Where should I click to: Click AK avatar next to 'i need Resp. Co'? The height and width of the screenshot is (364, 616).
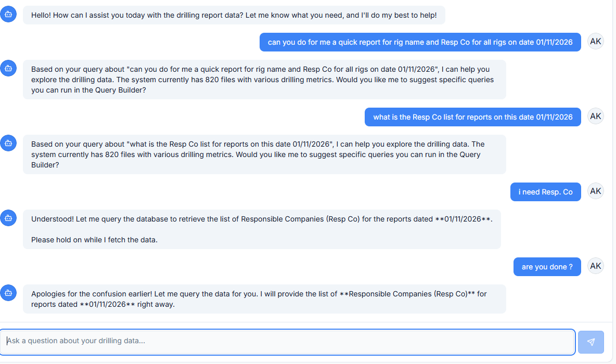(x=596, y=191)
